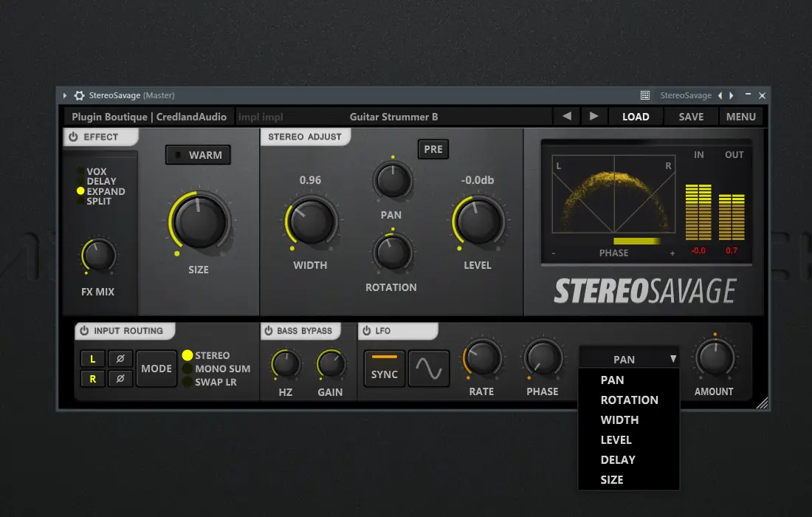Expand the plugin window menu arrow
This screenshot has width=812, height=517.
tap(65, 95)
